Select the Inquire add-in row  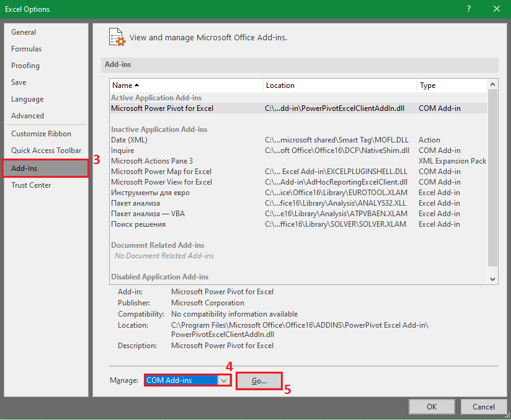click(122, 151)
